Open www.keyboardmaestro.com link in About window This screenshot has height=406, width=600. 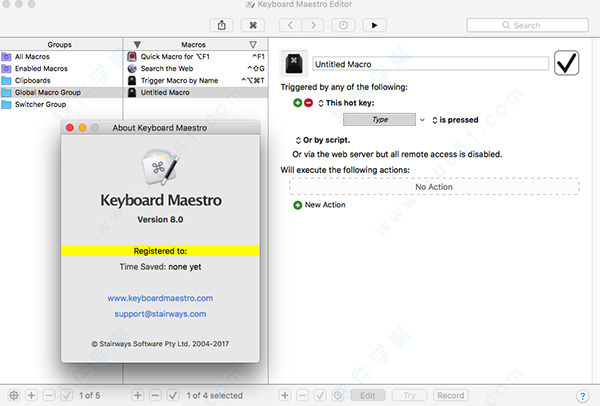[160, 298]
